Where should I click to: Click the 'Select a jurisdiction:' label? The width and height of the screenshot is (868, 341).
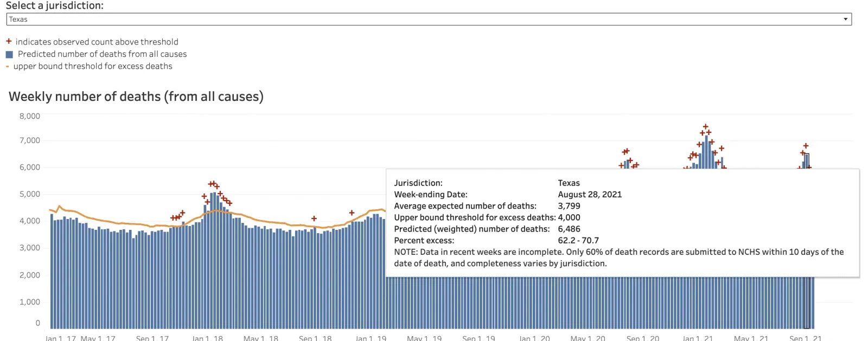click(x=55, y=5)
